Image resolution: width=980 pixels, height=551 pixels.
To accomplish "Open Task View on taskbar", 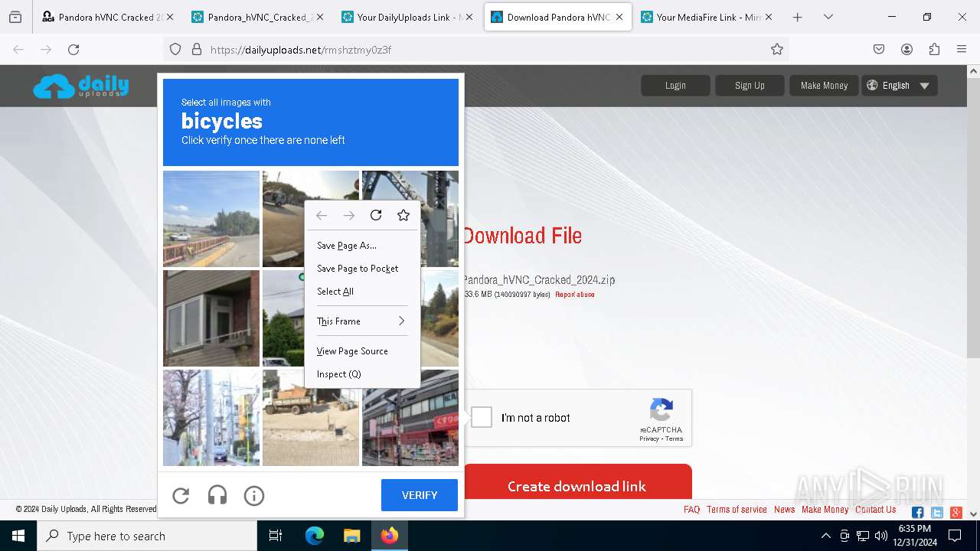I will 276,536.
